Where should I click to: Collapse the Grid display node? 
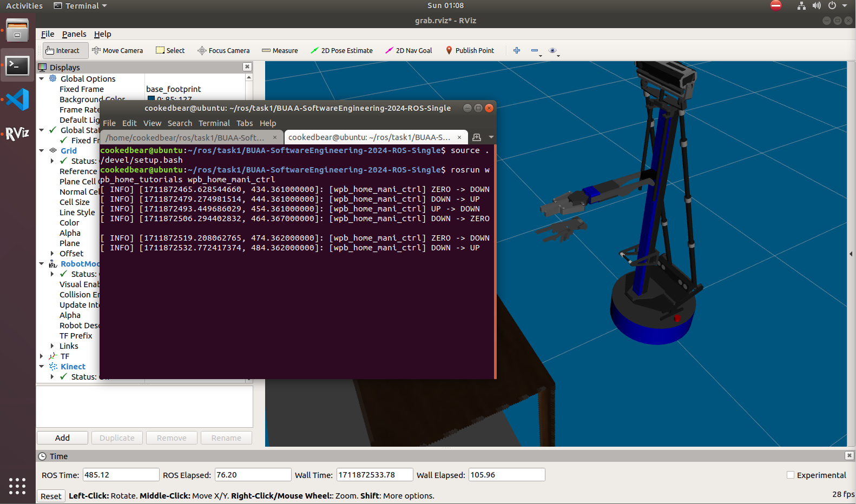[x=42, y=150]
